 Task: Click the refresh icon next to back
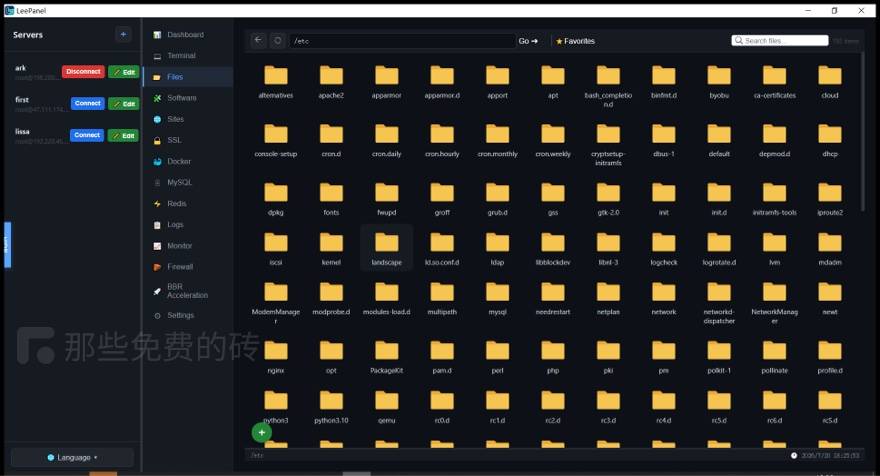277,40
